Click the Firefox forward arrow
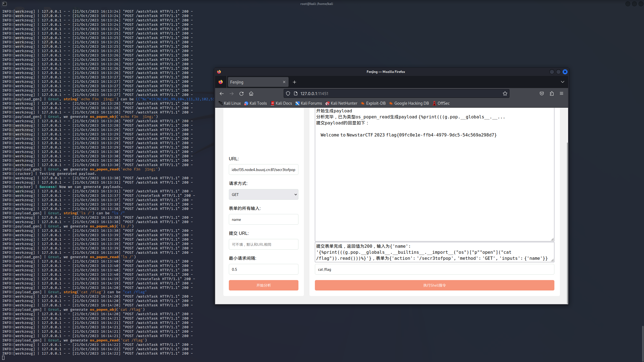Image resolution: width=644 pixels, height=362 pixels. point(232,94)
